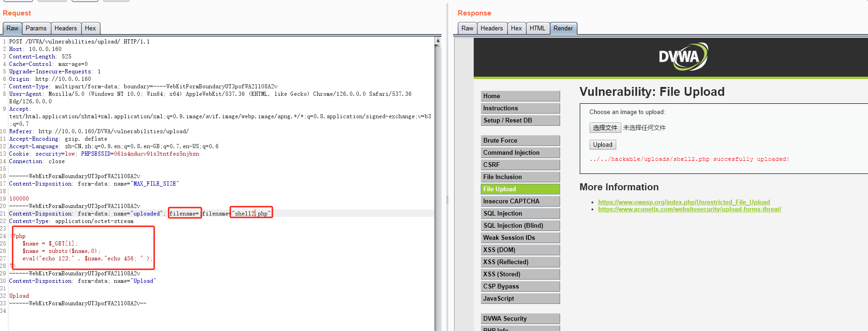Click the Render tab in the Response panel
This screenshot has width=868, height=331.
[563, 28]
